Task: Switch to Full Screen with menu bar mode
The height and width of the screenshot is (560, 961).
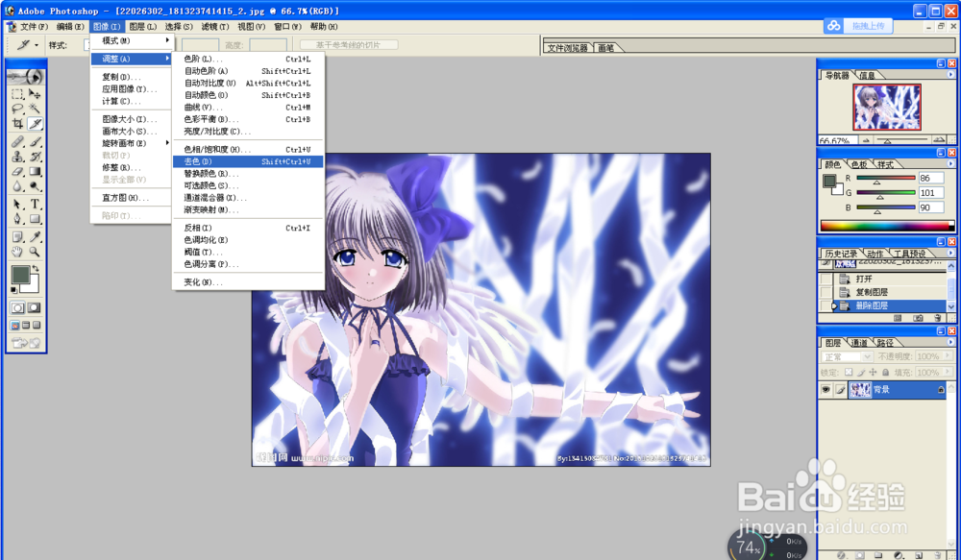Action: pos(26,326)
